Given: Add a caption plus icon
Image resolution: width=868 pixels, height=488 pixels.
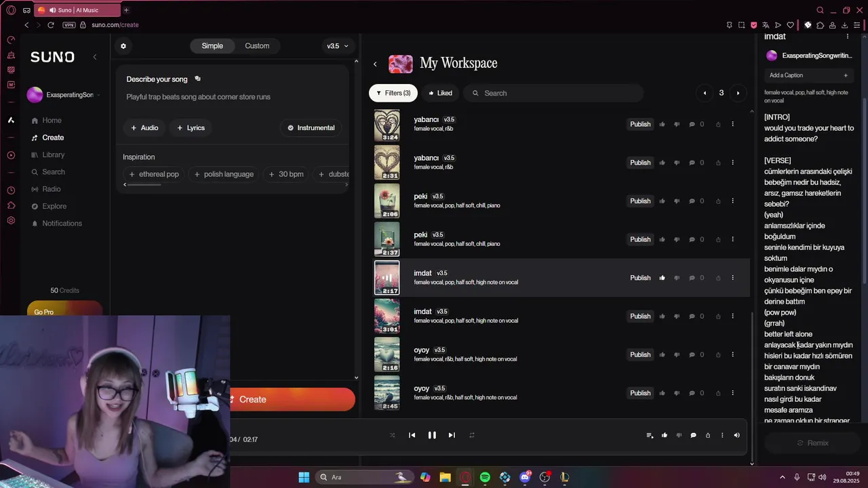Looking at the screenshot, I should point(846,75).
